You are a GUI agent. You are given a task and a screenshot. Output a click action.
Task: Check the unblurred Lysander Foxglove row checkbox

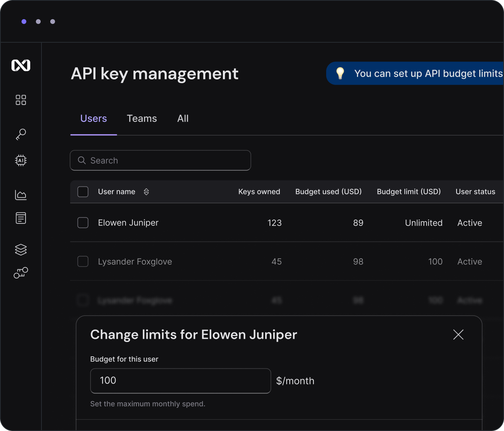coord(83,261)
